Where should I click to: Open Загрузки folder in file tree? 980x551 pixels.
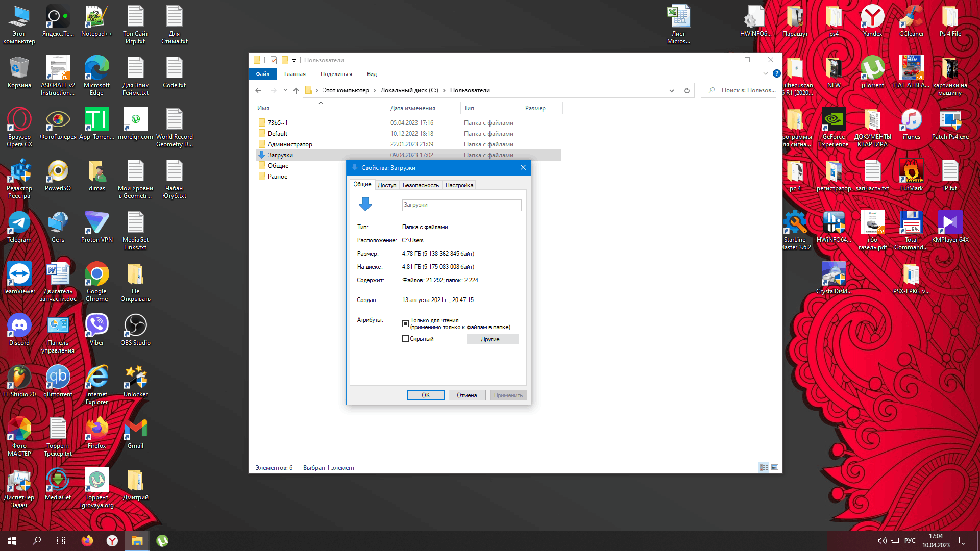(281, 155)
